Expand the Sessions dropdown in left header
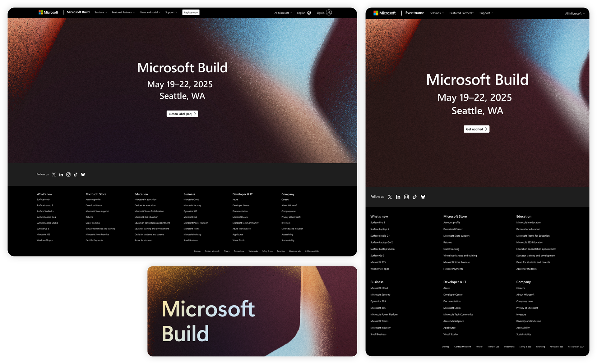Image resolution: width=597 pixels, height=364 pixels. [x=100, y=12]
